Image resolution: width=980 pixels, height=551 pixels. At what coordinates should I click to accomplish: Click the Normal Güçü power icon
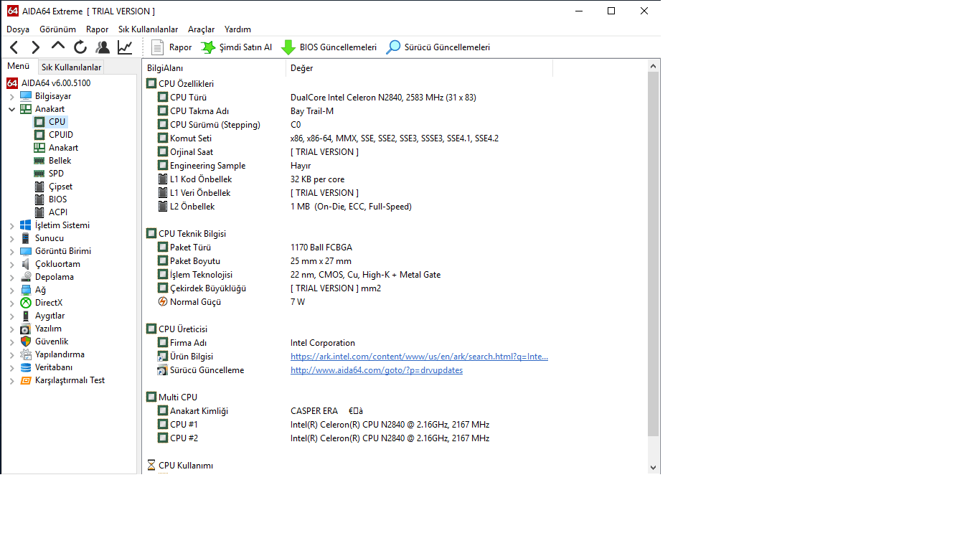[163, 302]
